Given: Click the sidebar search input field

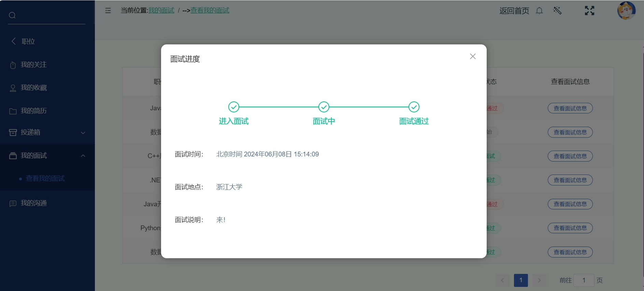Looking at the screenshot, I should click(46, 15).
